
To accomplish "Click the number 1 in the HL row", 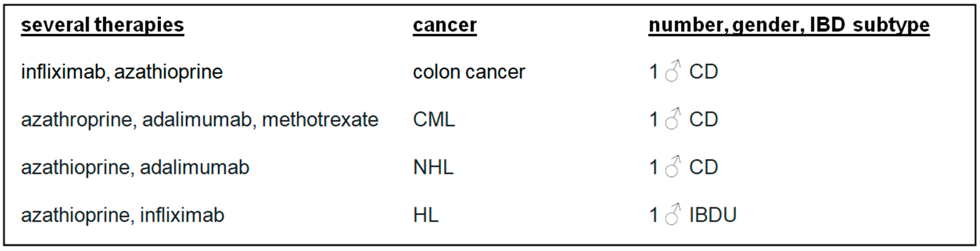I will pyautogui.click(x=653, y=215).
